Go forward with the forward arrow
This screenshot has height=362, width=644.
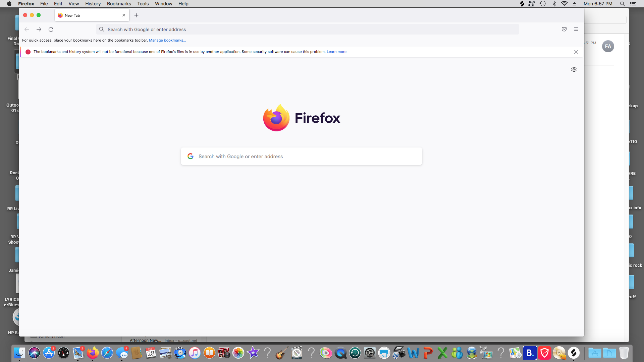tap(39, 29)
